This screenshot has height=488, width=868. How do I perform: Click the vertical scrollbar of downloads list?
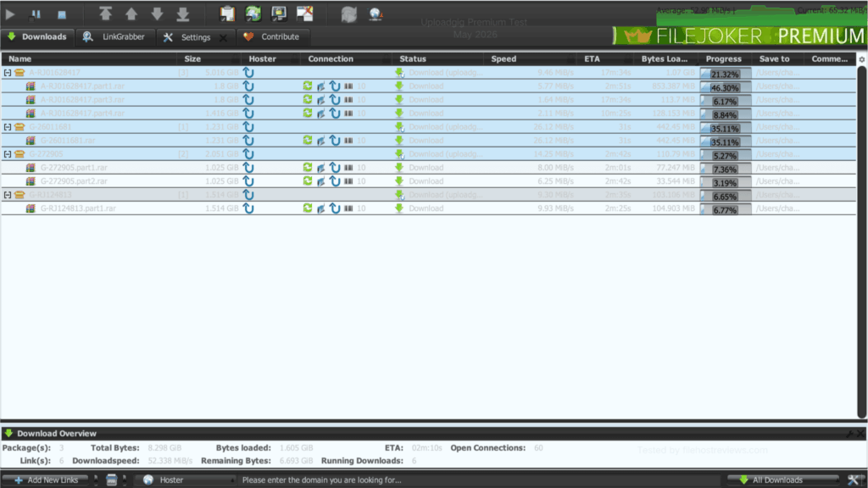pos(861,241)
